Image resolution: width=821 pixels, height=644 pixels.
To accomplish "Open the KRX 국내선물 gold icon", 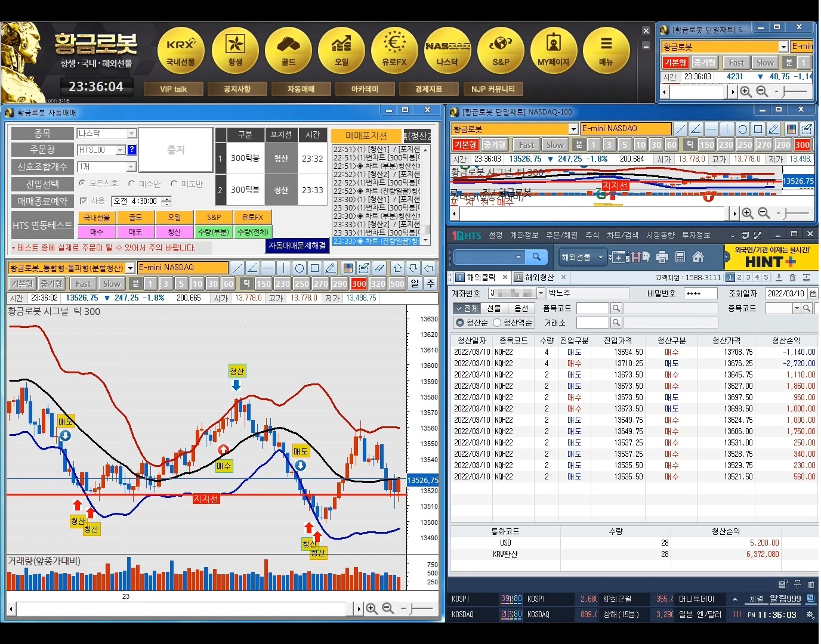I will (181, 51).
